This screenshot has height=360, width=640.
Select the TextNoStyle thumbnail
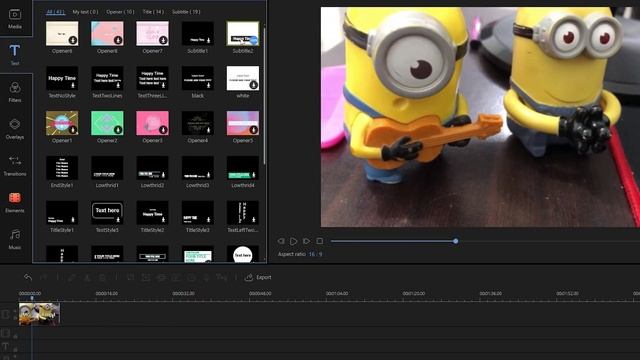coord(62,78)
